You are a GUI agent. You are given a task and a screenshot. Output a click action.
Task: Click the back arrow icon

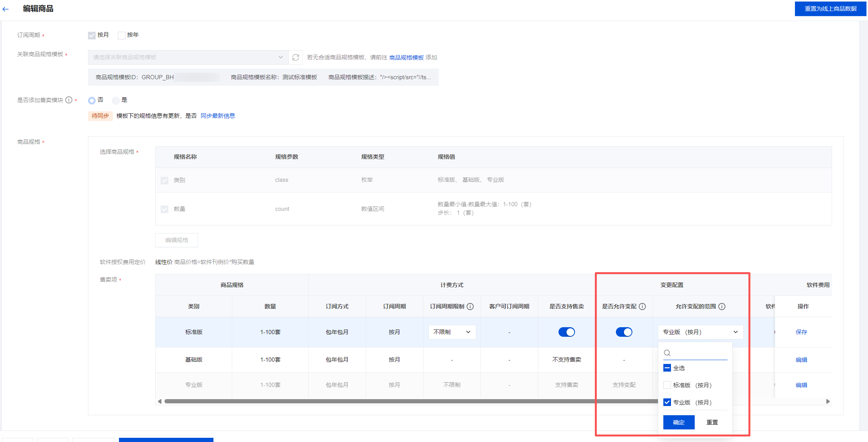tap(5, 9)
